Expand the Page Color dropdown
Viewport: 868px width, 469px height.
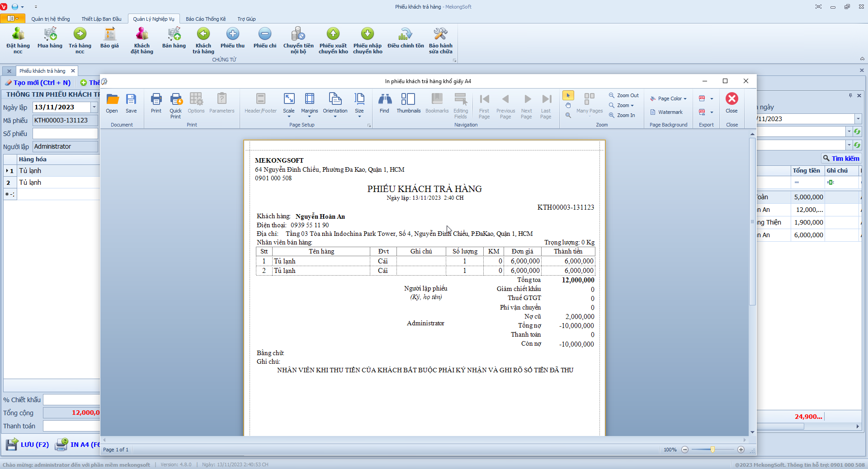(669, 98)
